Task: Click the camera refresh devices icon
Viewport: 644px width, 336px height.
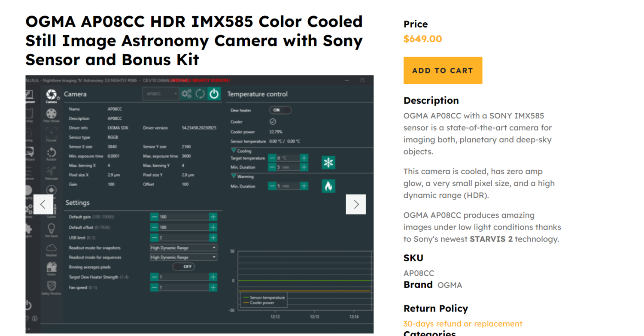Action: (200, 94)
